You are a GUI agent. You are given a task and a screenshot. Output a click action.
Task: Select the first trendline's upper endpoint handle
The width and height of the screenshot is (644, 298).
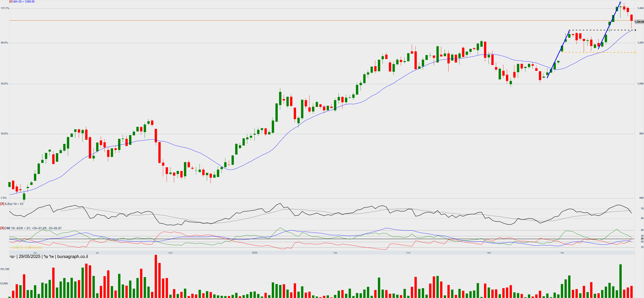pos(569,31)
